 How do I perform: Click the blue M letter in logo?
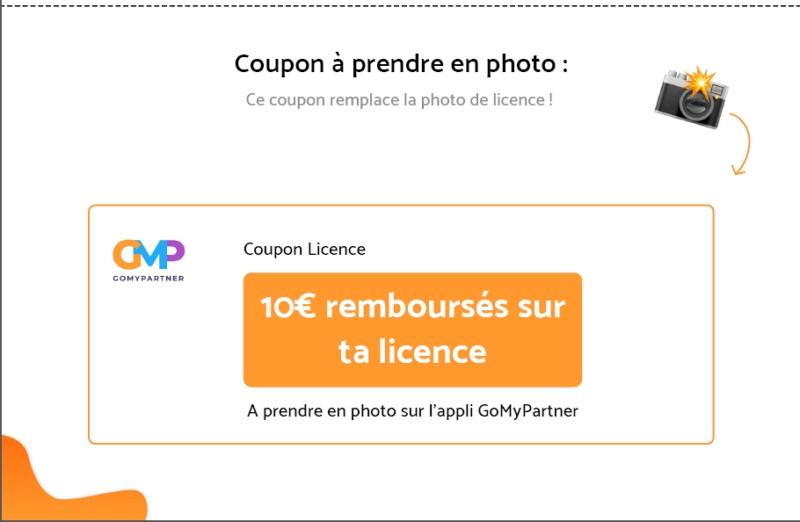pos(153,254)
